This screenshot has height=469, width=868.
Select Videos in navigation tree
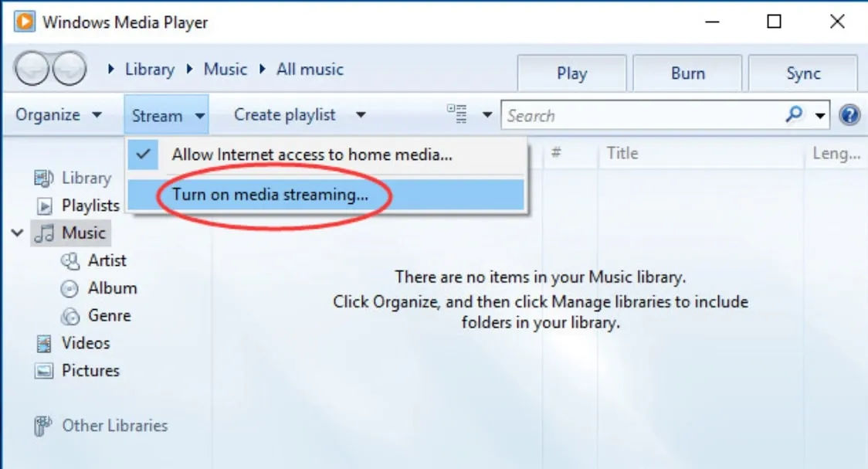click(x=86, y=343)
